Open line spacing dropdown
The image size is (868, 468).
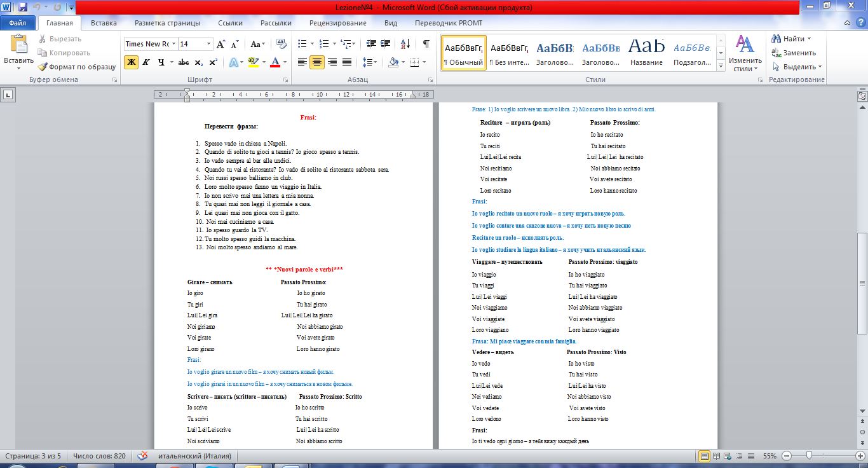click(x=370, y=62)
